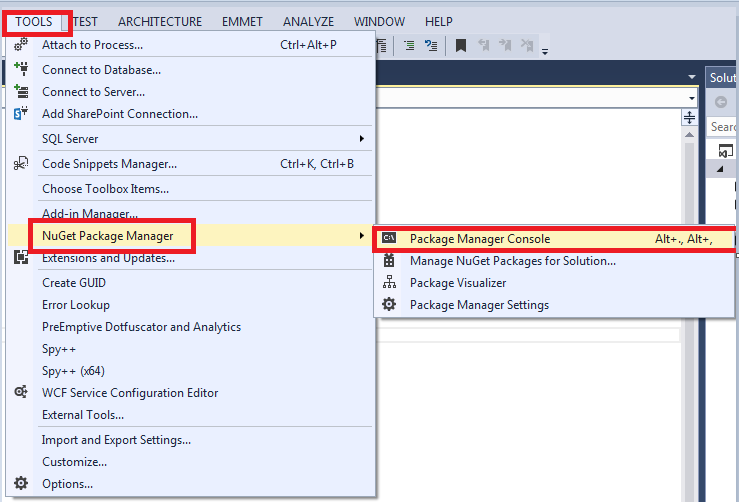The width and height of the screenshot is (739, 502).
Task: Click the increase indent toolbar icon
Action: pyautogui.click(x=409, y=46)
